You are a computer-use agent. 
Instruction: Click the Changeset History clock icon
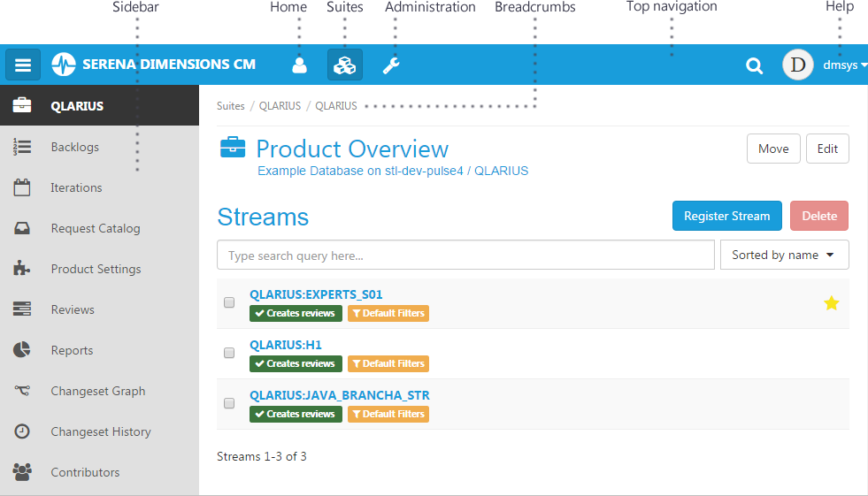click(x=22, y=431)
